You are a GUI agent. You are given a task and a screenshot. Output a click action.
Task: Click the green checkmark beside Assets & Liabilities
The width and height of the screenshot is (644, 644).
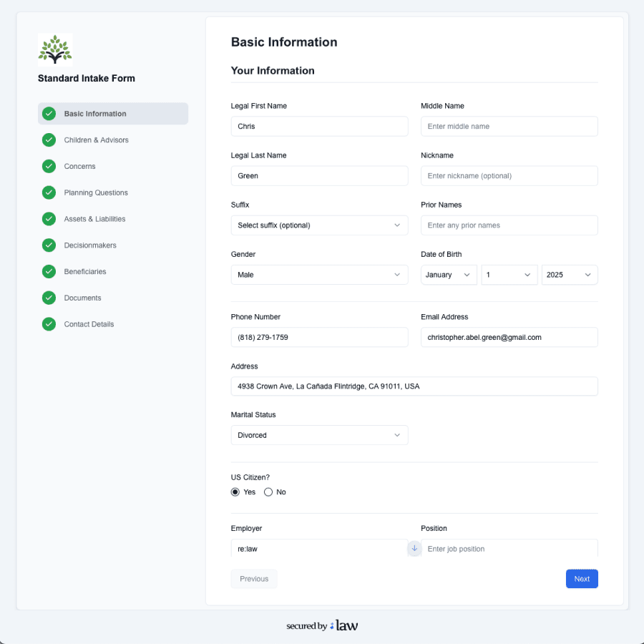[49, 219]
